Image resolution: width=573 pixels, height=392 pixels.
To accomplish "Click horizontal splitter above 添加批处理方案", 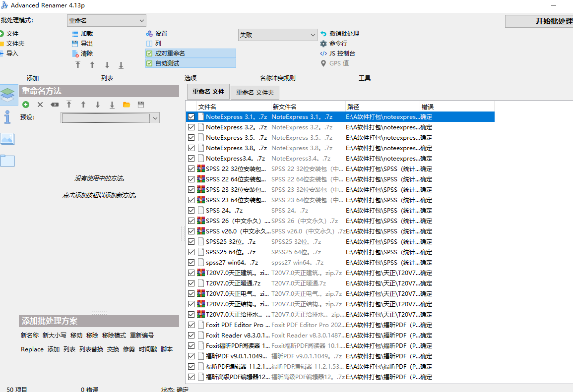I will coord(99,313).
